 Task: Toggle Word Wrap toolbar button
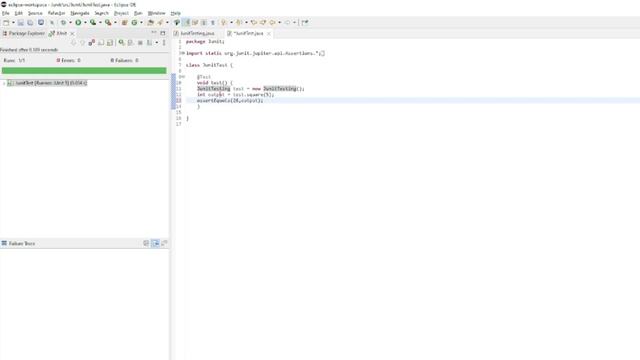click(195, 22)
